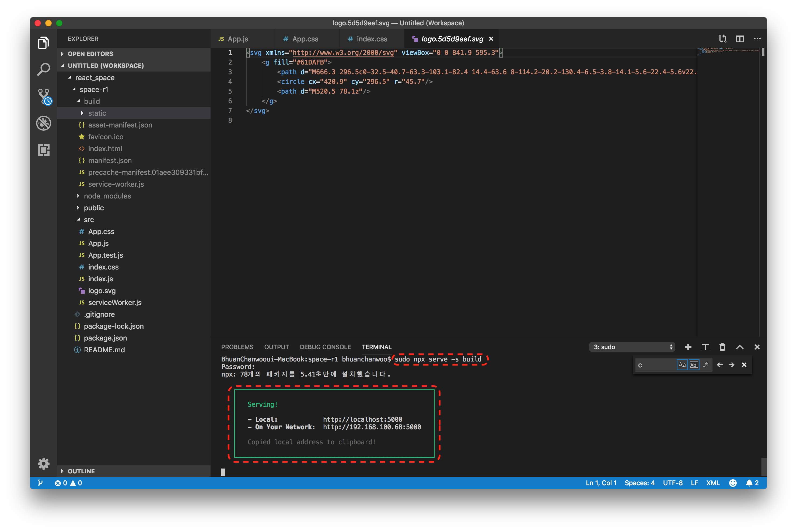Toggle Match Whole Word in terminal find
Screen dimensions: 797x532
(694, 365)
